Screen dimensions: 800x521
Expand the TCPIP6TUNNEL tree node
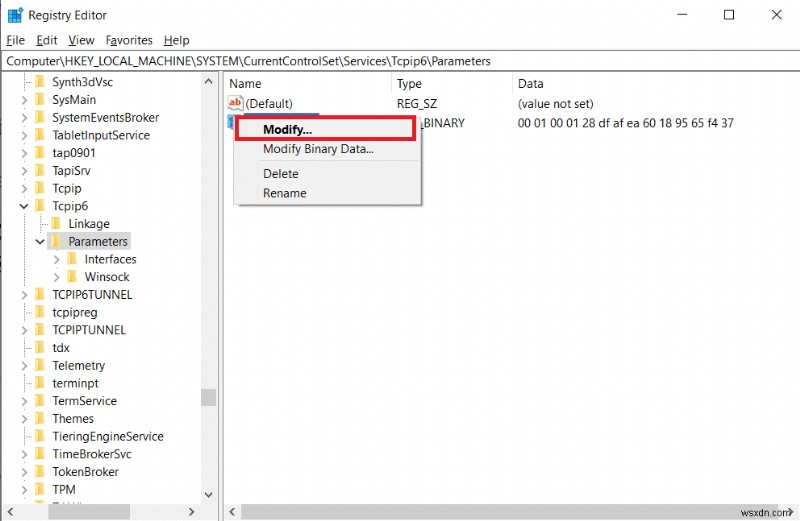pos(24,295)
